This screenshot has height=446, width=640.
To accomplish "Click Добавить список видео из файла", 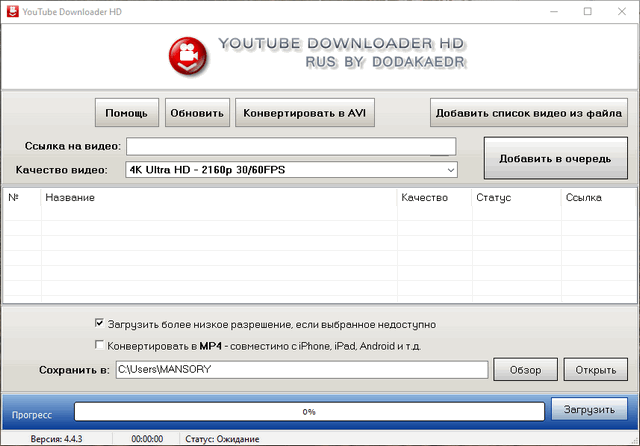I will pos(529,113).
